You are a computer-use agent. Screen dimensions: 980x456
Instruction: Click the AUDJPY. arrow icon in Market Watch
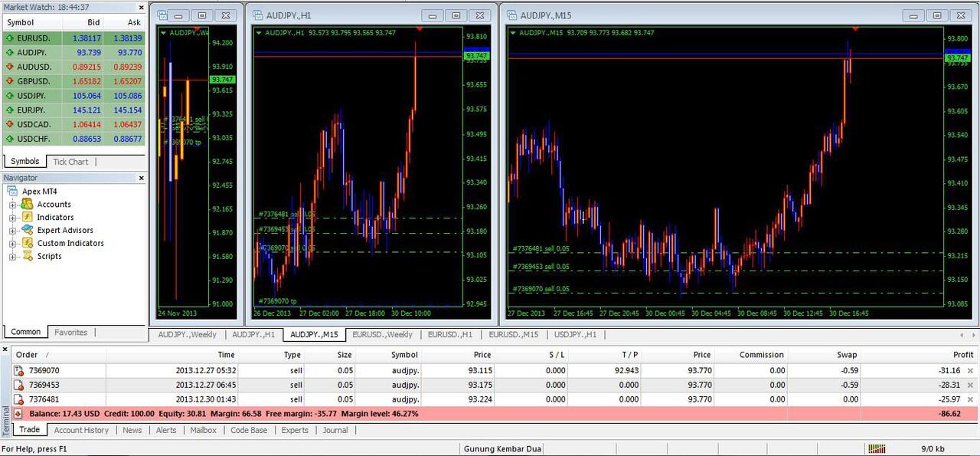point(9,52)
